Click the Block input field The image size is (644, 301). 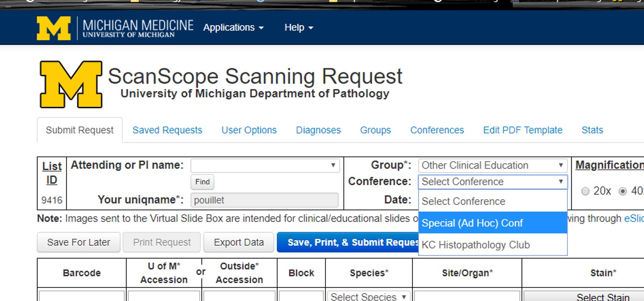click(x=302, y=296)
